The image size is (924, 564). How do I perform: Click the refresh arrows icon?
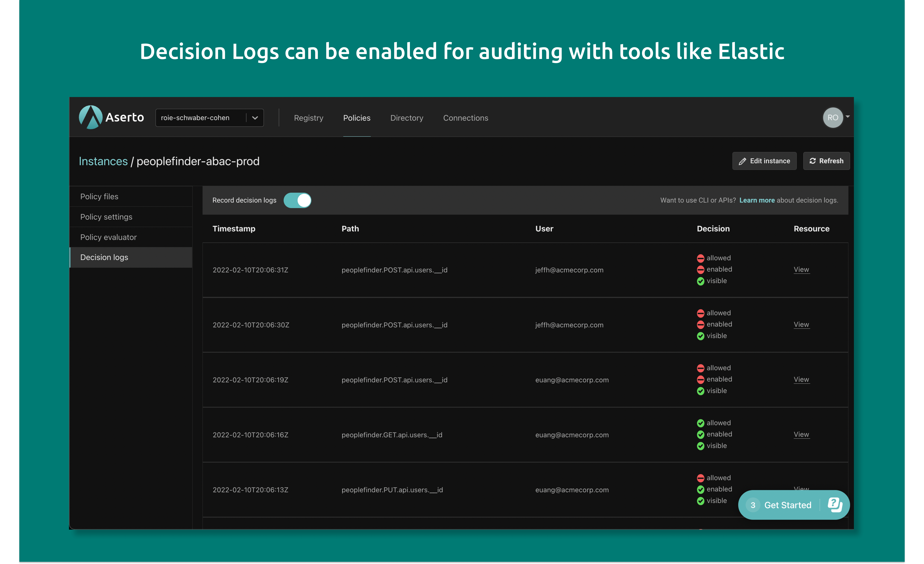tap(813, 161)
